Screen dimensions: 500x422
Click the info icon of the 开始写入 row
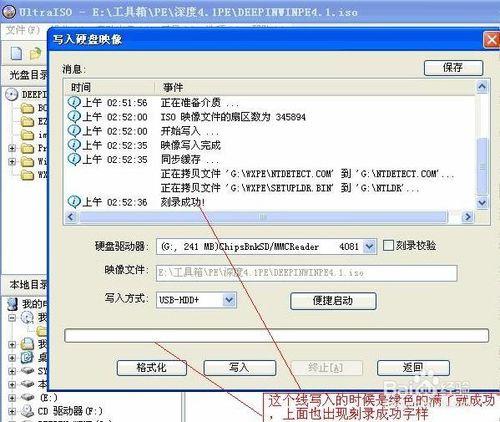click(74, 131)
